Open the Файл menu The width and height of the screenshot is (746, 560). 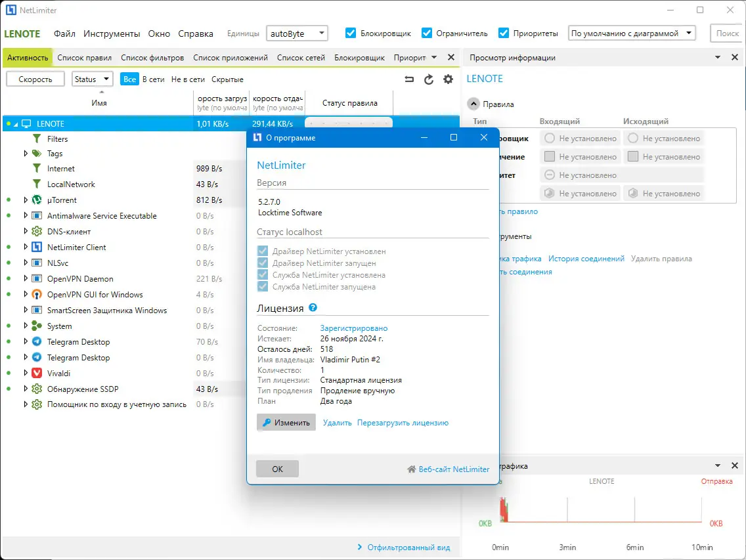point(64,33)
